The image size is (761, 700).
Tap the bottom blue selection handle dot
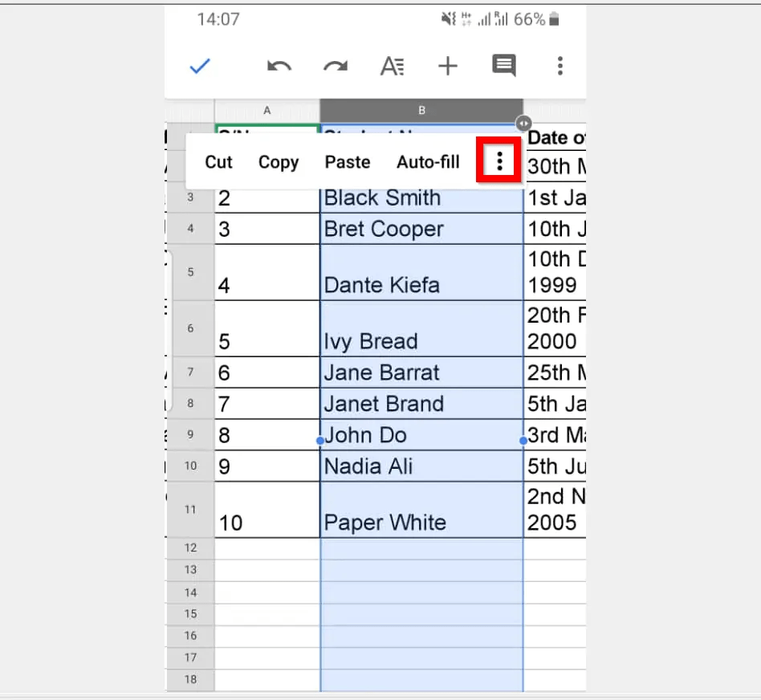523,439
